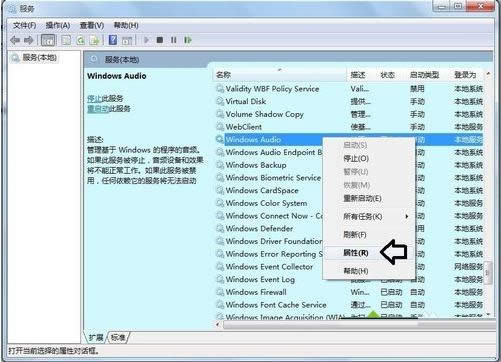Click the Start Service play icon
This screenshot has width=501, height=362.
point(146,40)
